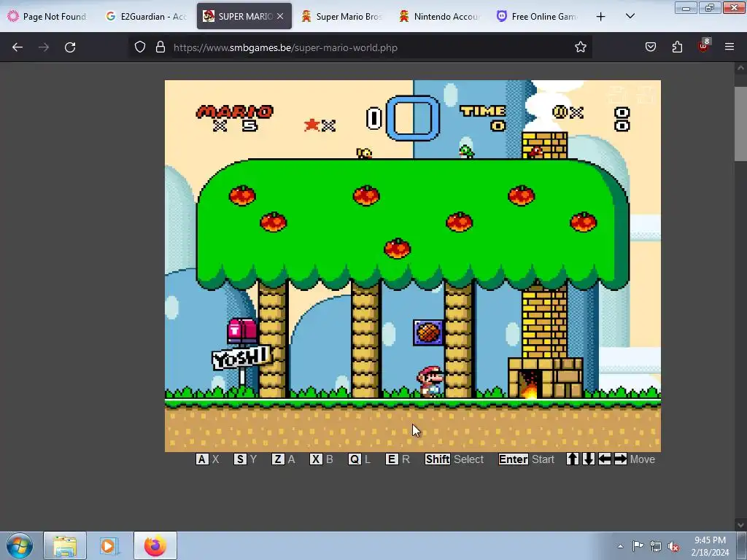
Task: Open the taskbar clock and date
Action: click(710, 546)
